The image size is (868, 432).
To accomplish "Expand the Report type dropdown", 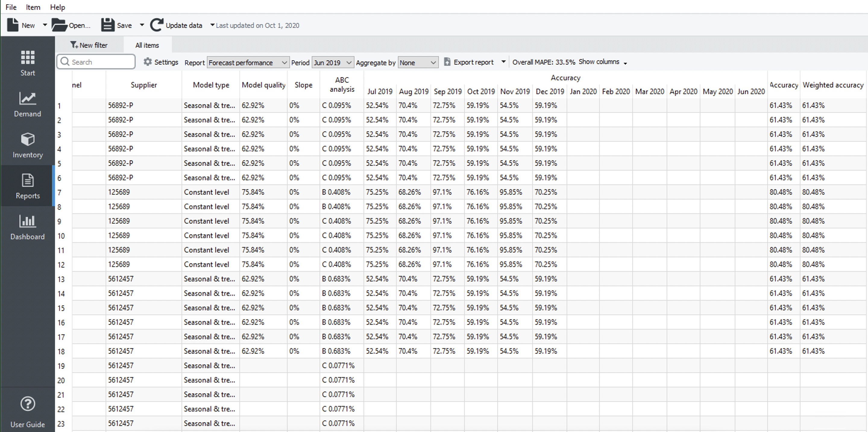I will [x=248, y=63].
